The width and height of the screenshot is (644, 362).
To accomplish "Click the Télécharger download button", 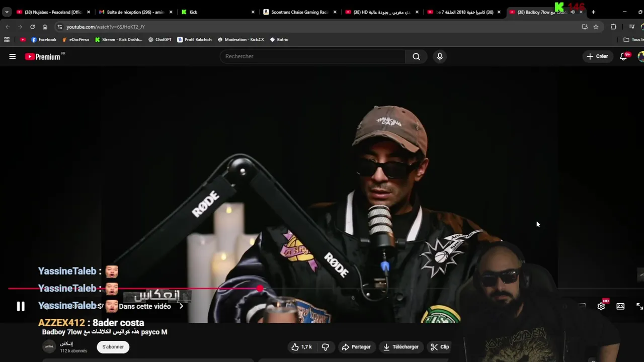I will 400,347.
